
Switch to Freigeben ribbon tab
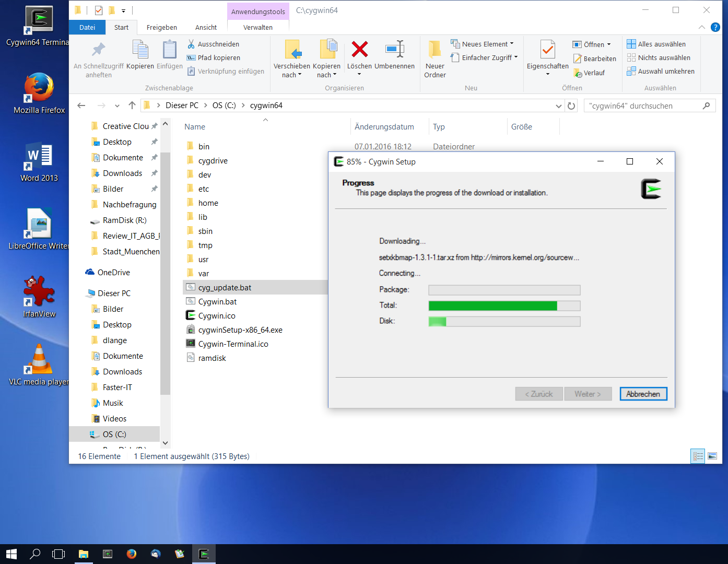point(162,27)
